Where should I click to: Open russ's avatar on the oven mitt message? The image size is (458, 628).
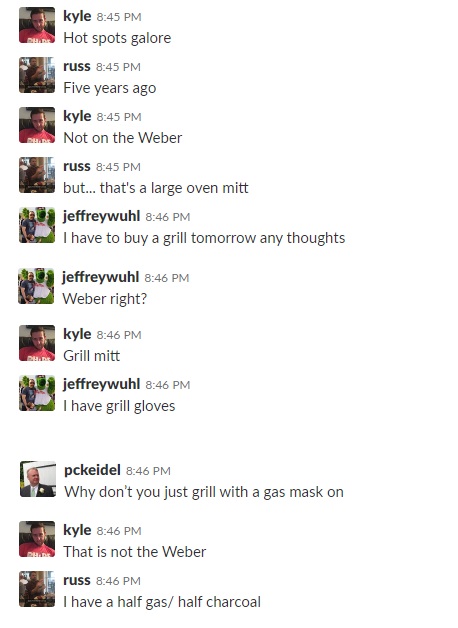[37, 175]
